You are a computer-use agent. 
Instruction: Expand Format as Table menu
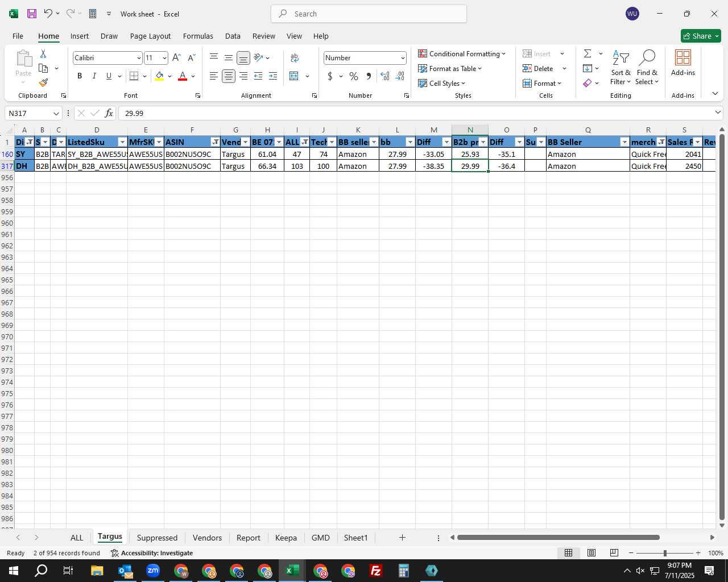tap(449, 68)
